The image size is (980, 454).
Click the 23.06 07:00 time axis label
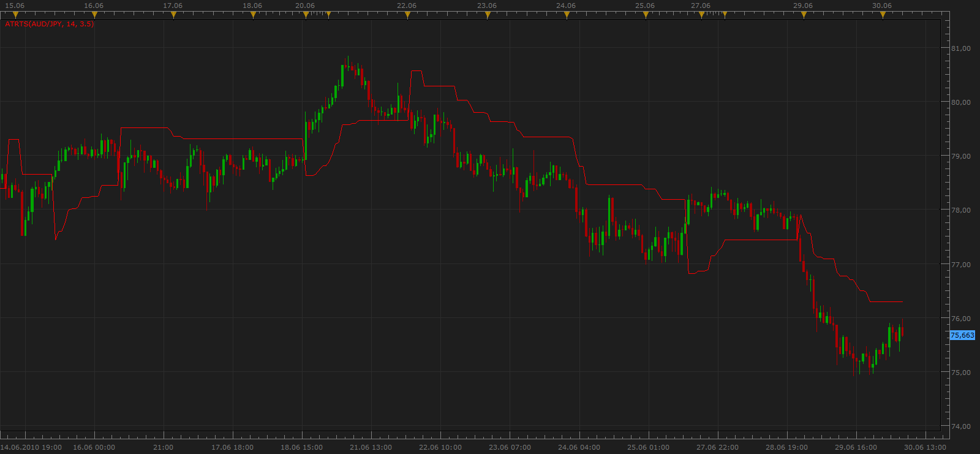(x=510, y=447)
